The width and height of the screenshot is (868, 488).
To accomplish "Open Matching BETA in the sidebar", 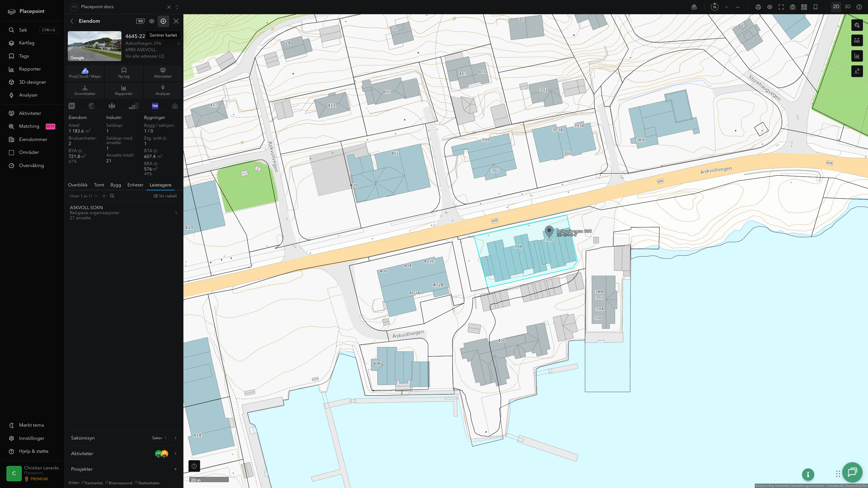I will point(32,126).
